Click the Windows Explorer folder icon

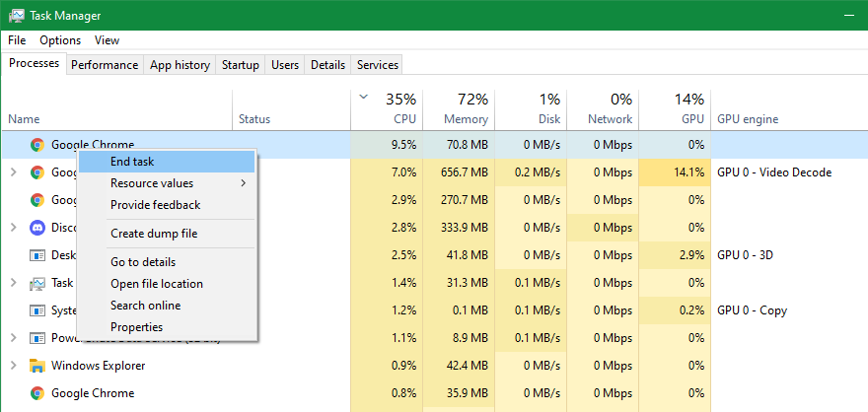(37, 366)
